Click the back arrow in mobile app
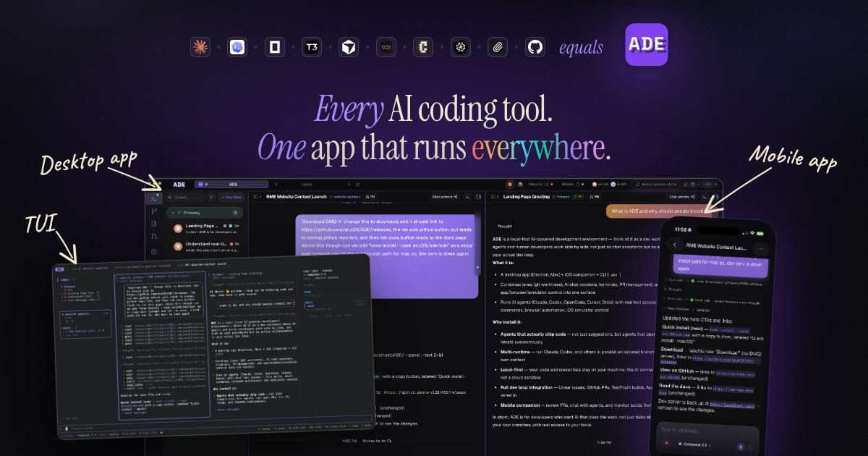868x456 pixels. tap(675, 245)
